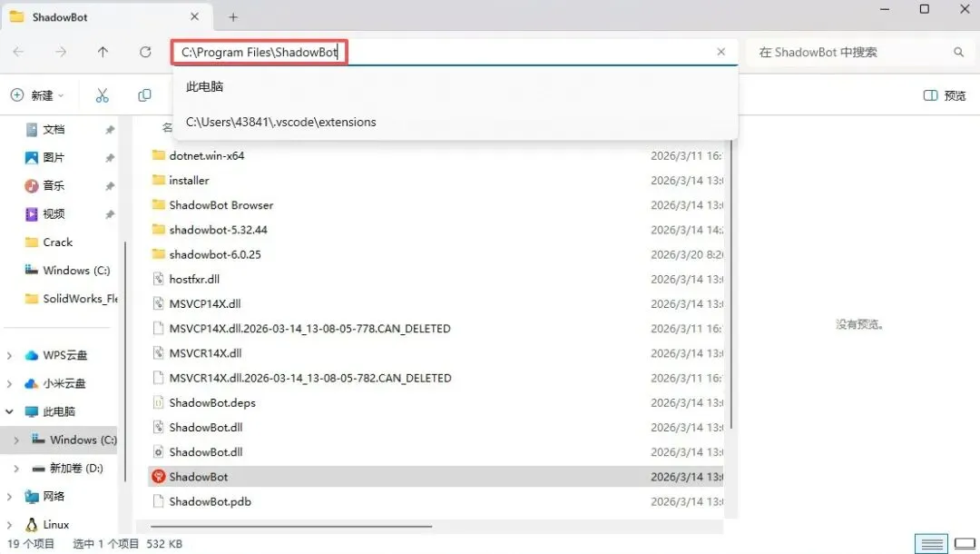Open 文档 in quick access
The height and width of the screenshot is (554, 980).
coord(54,130)
